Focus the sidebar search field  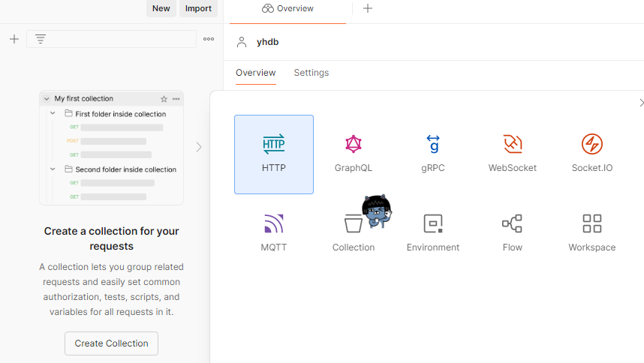coord(111,39)
